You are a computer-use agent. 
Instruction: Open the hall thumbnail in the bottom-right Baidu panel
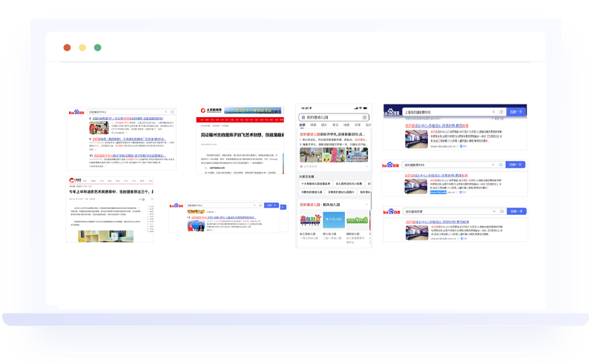pos(417,233)
